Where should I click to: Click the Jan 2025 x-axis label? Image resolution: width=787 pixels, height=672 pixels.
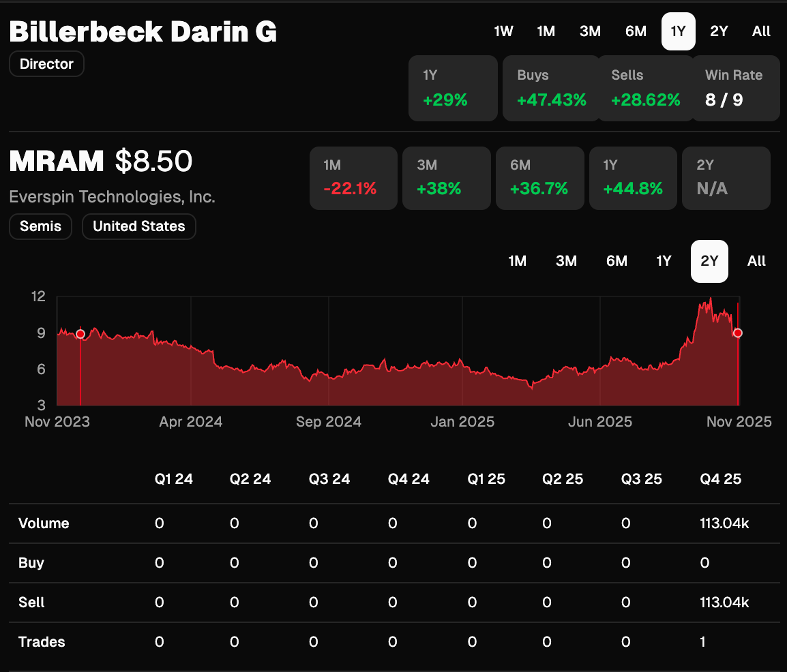pos(462,422)
